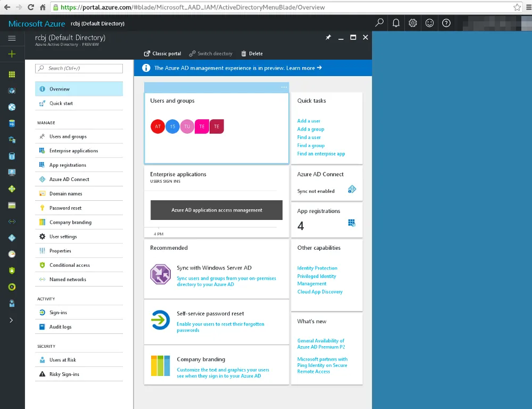532x409 pixels.
Task: Click the blue 15 user avatar
Action: (x=172, y=126)
